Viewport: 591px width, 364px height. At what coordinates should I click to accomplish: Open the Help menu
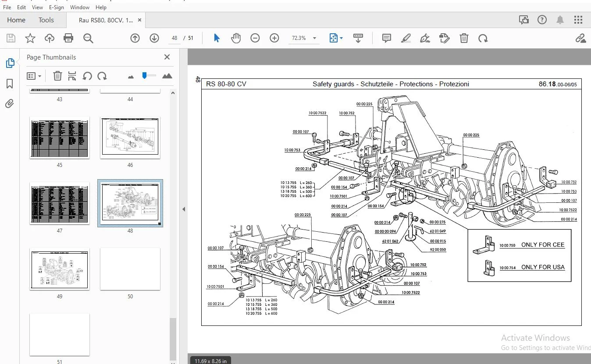pos(101,7)
